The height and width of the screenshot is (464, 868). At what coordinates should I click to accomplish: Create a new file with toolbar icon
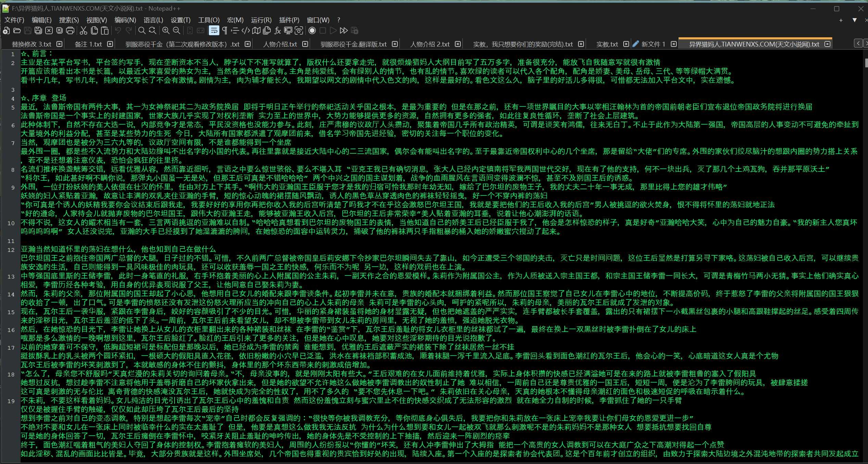[x=6, y=31]
